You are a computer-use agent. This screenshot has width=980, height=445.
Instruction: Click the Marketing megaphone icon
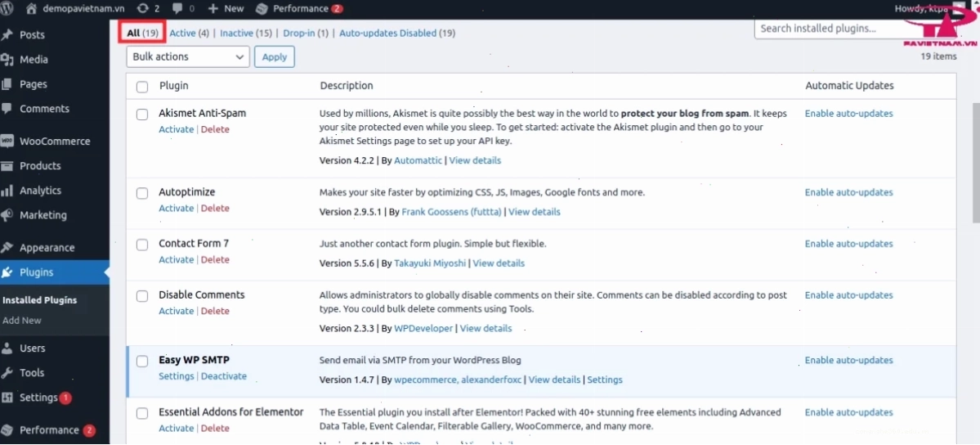(x=7, y=214)
